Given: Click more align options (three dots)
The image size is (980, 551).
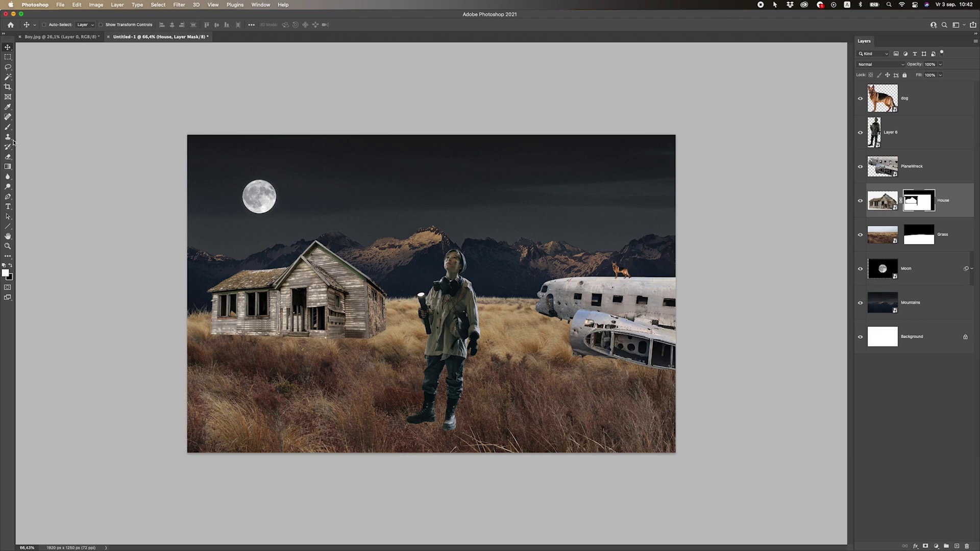Looking at the screenshot, I should click(251, 24).
